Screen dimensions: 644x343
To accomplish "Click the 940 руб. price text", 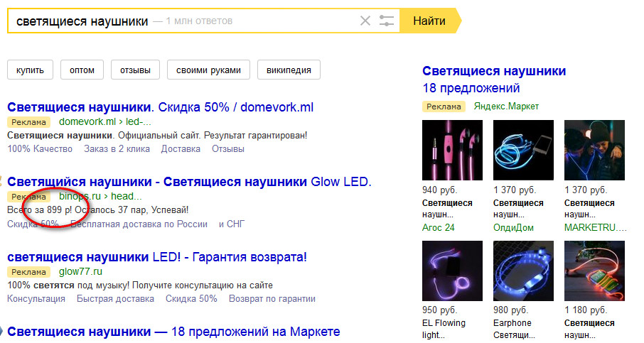I will pos(439,190).
